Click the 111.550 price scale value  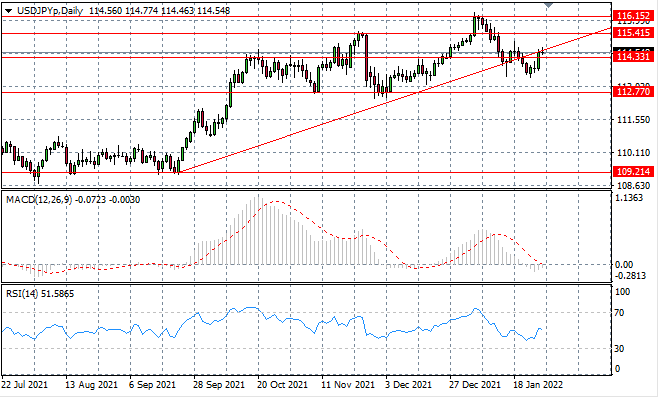pyautogui.click(x=633, y=120)
